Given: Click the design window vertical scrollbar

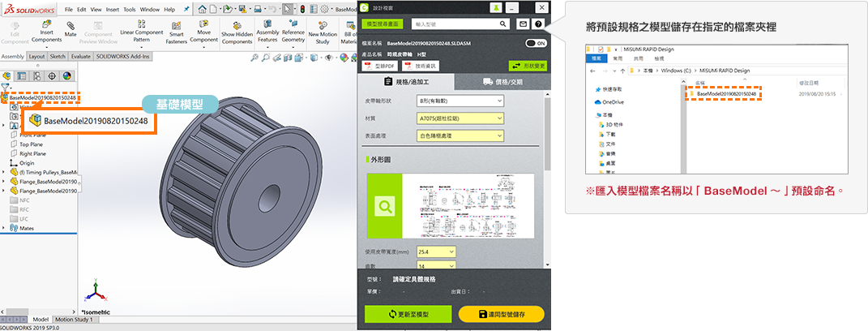Looking at the screenshot, I should coord(548,133).
